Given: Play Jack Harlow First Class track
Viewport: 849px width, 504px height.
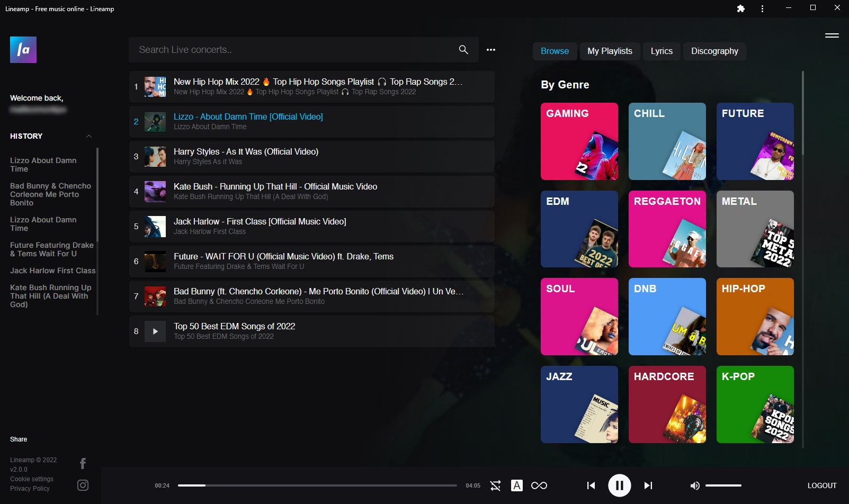Looking at the screenshot, I should click(x=312, y=227).
